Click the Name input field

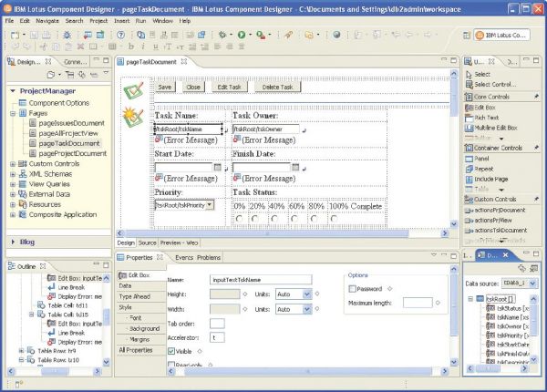(x=261, y=280)
